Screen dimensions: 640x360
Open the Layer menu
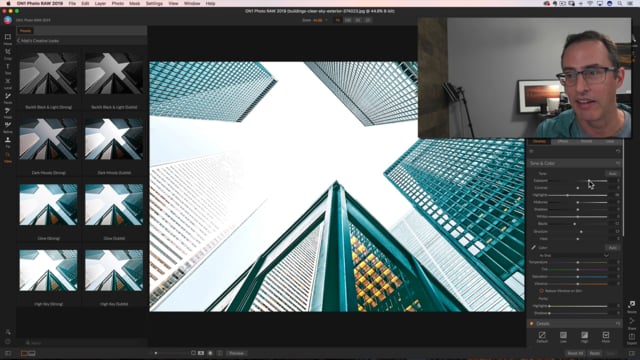pos(100,3)
